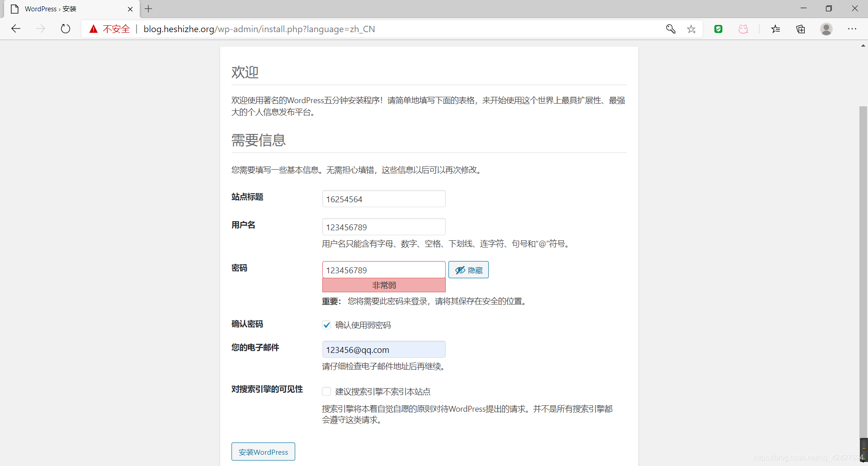Click the 不安全 security label
Image resolution: width=868 pixels, height=466 pixels.
point(116,29)
